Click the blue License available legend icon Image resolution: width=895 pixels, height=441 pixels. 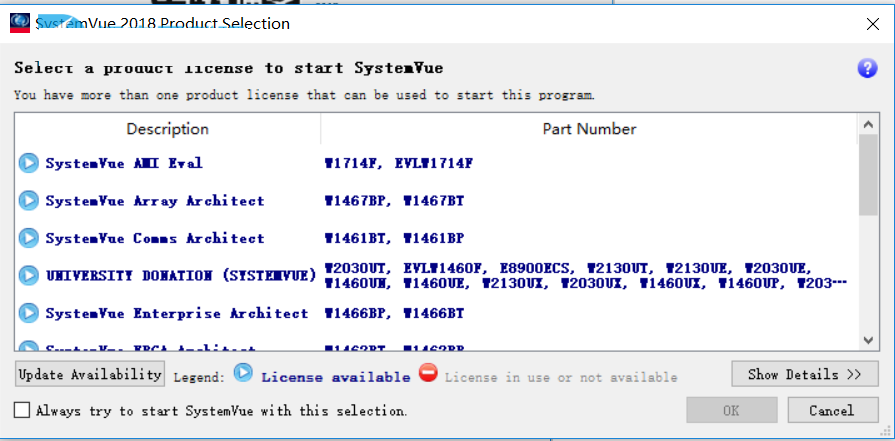(x=244, y=374)
